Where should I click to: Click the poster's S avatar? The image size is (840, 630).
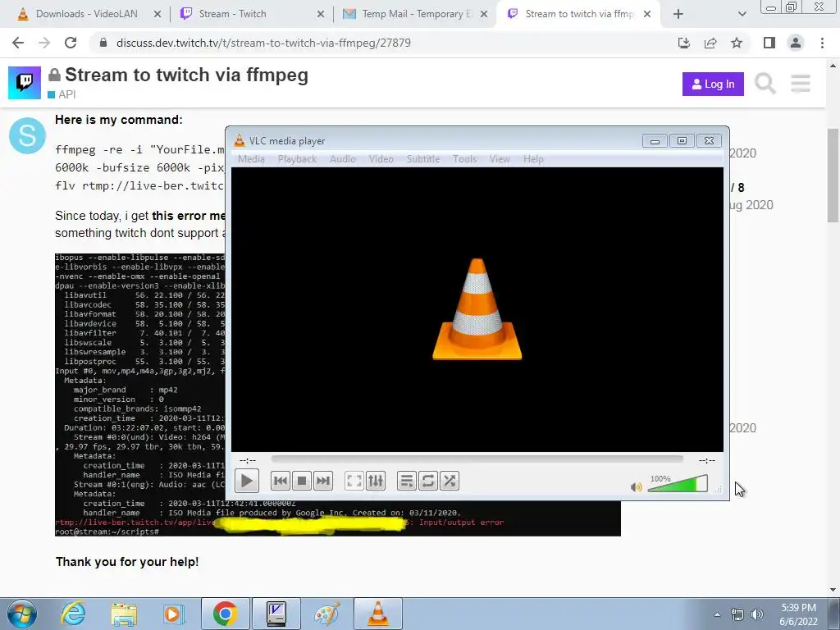click(x=27, y=135)
